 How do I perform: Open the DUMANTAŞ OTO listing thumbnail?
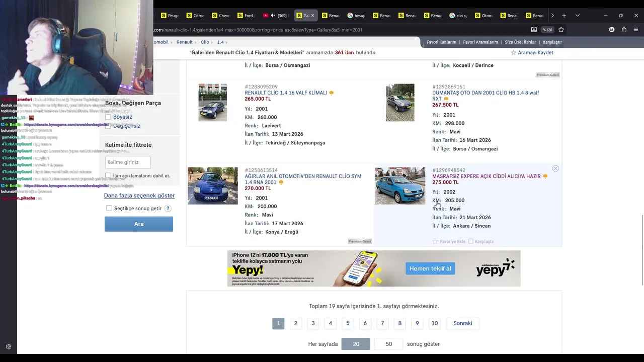pos(400,102)
